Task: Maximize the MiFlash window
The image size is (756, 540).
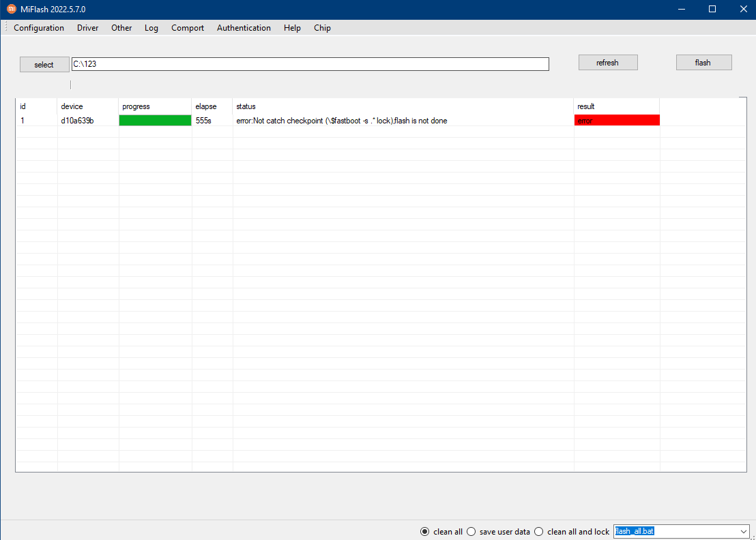Action: tap(712, 9)
